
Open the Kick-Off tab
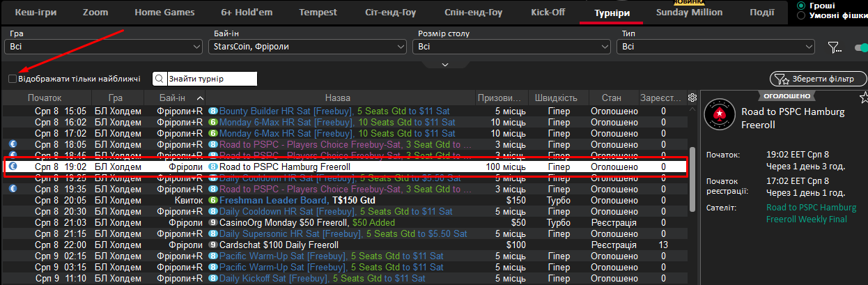tap(549, 13)
